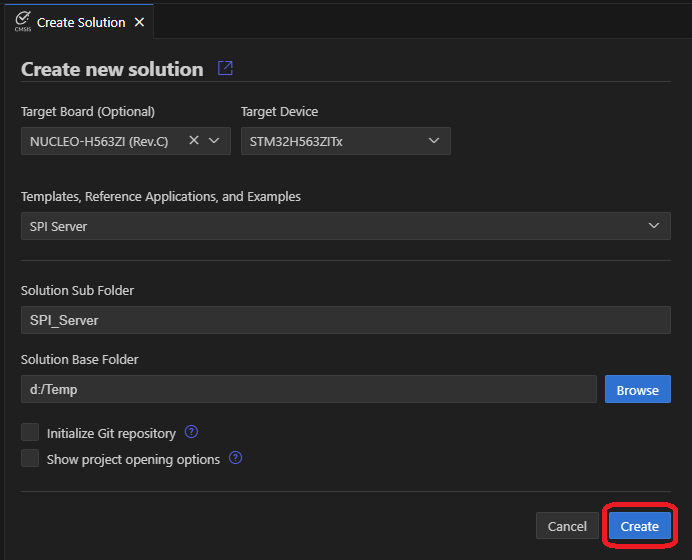
Task: Click the STM32H563ZITx device name
Action: 296,142
